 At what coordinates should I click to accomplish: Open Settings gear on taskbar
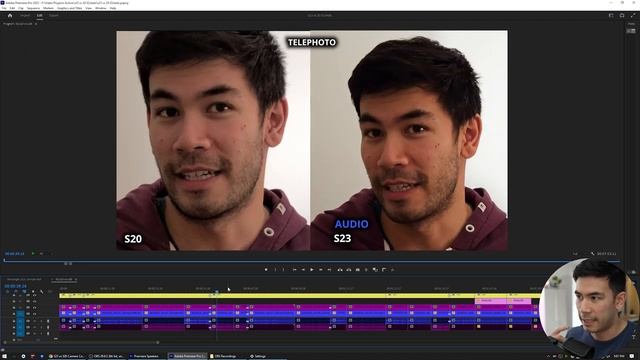[x=23, y=356]
